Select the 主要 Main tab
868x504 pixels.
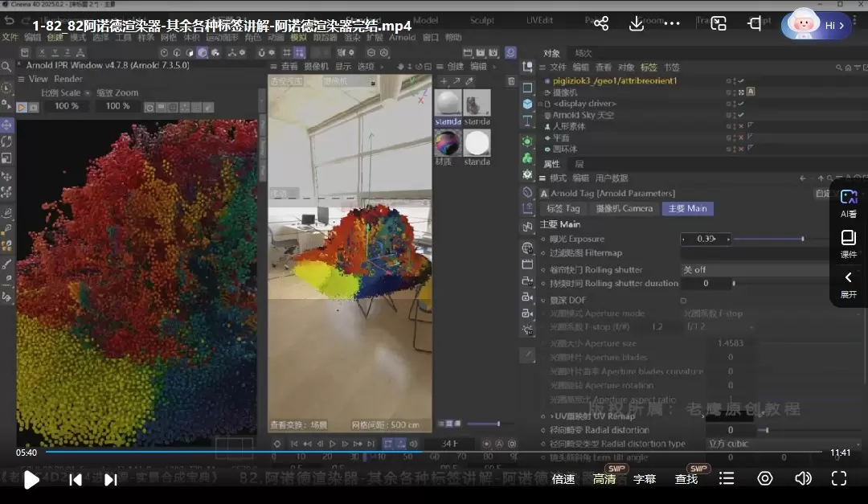687,209
